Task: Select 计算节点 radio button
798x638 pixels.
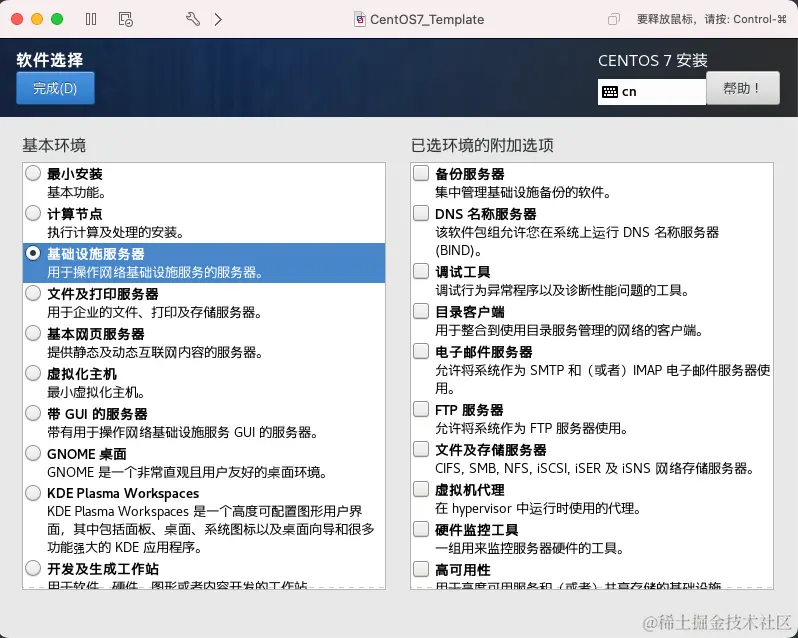Action: tap(33, 213)
